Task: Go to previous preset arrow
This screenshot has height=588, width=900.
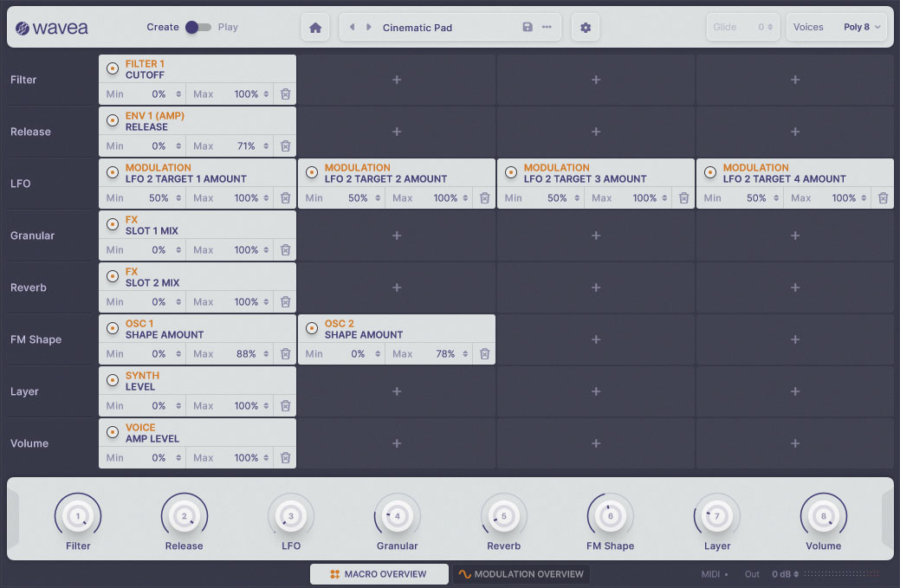Action: click(x=353, y=27)
